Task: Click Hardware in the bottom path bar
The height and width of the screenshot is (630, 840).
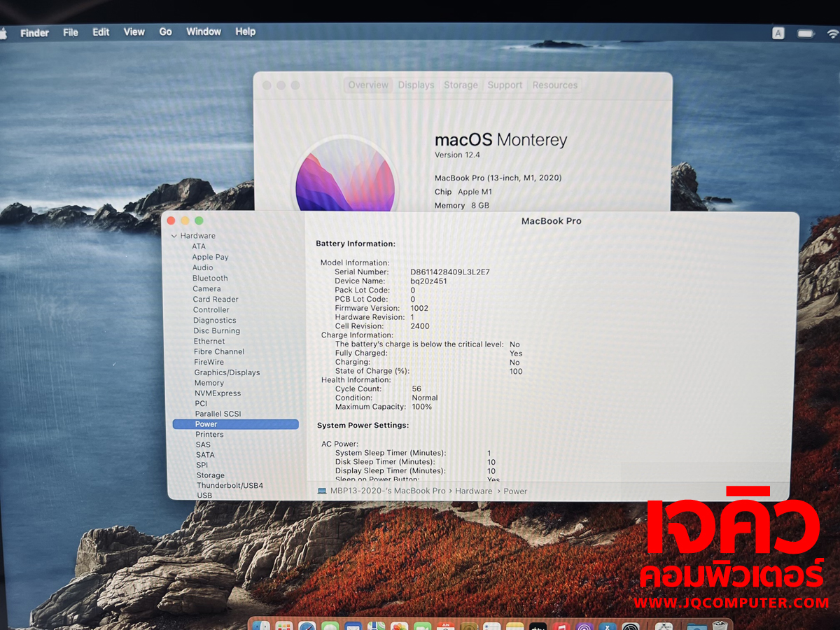Action: coord(474,491)
